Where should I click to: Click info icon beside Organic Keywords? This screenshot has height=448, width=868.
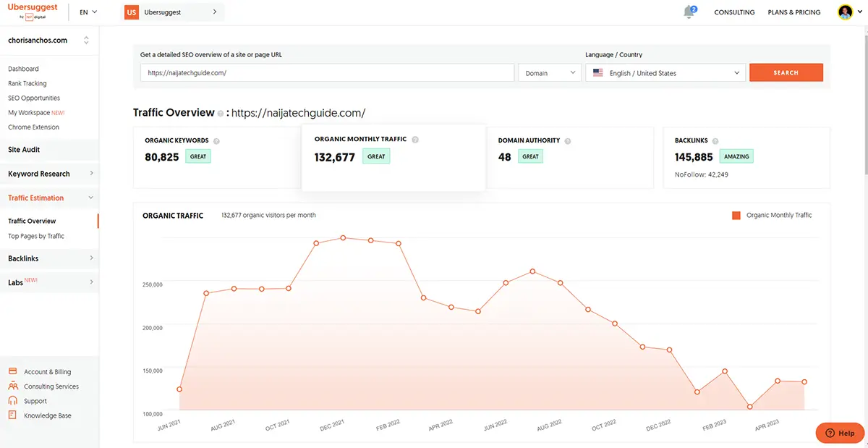(216, 141)
